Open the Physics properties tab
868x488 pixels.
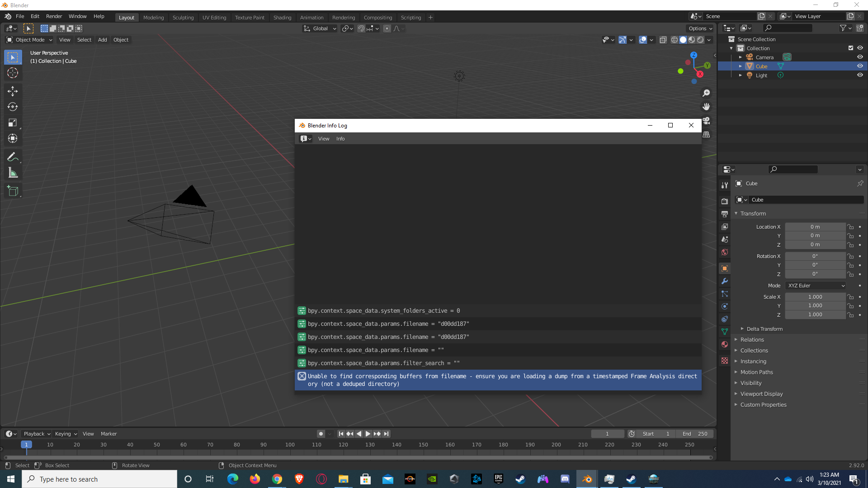coord(725,306)
